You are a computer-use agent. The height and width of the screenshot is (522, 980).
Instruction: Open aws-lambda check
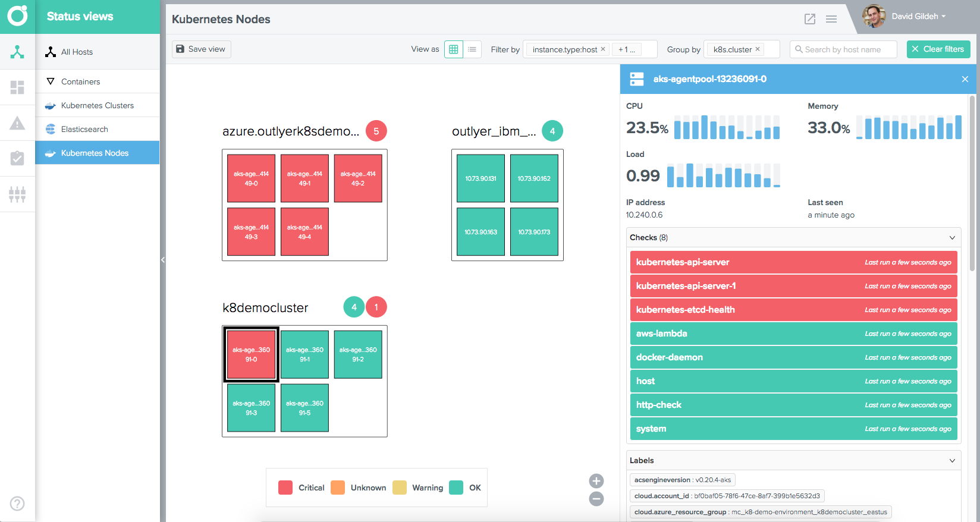(794, 334)
